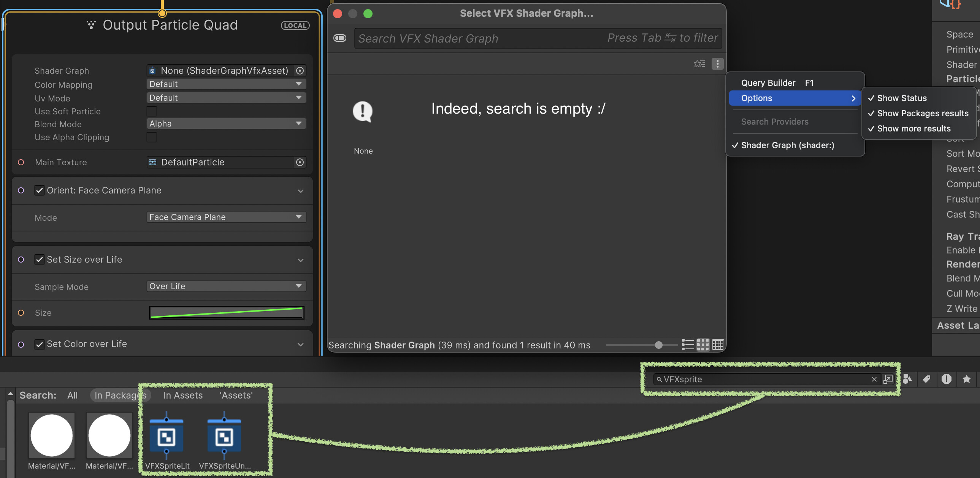The height and width of the screenshot is (478, 980).
Task: Click the object picker icon for Shader Graph
Action: pyautogui.click(x=300, y=71)
